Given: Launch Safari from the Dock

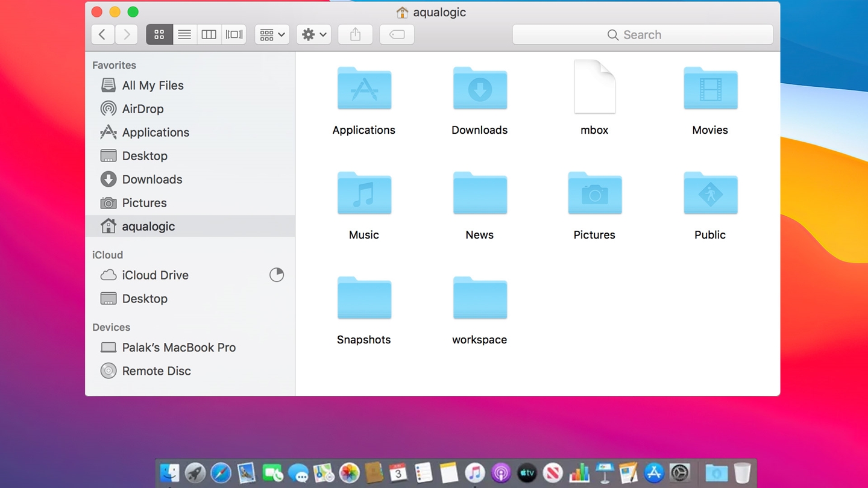Looking at the screenshot, I should [x=222, y=472].
